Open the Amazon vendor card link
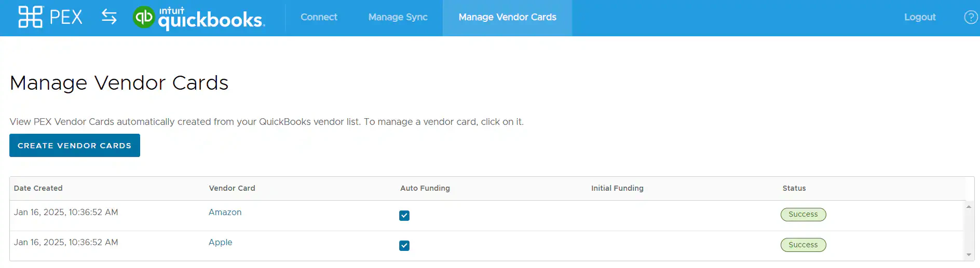Image resolution: width=980 pixels, height=268 pixels. pos(225,212)
